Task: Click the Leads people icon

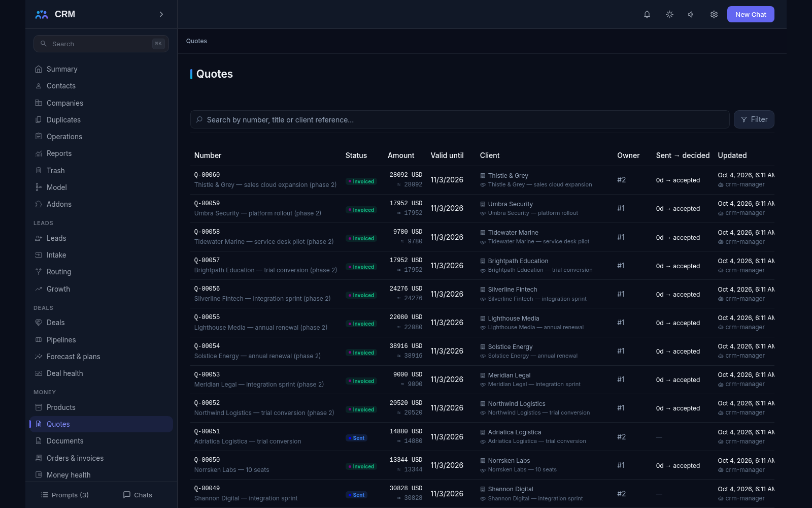Action: [x=39, y=238]
